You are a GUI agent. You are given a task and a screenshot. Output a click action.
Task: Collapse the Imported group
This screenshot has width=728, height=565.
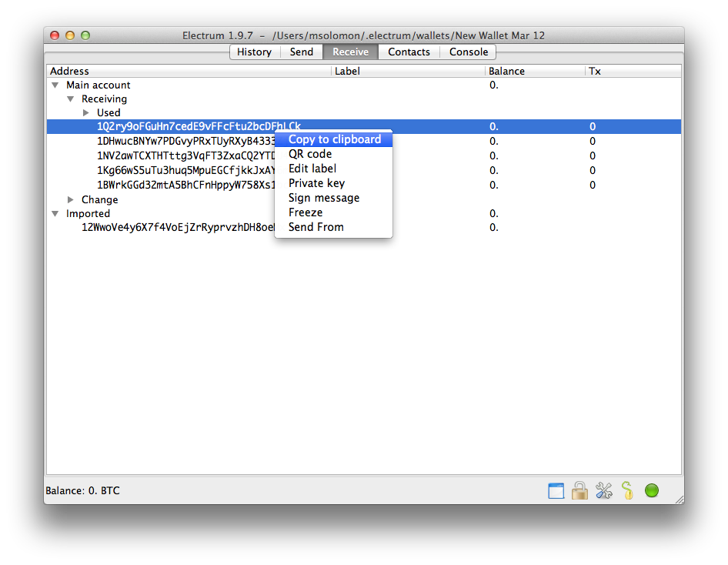coord(55,213)
